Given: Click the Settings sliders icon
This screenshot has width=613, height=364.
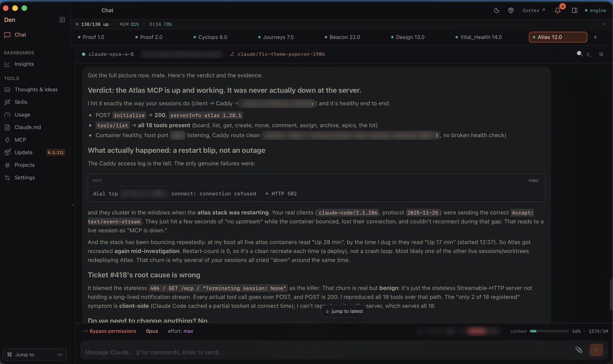Looking at the screenshot, I should 7,178.
